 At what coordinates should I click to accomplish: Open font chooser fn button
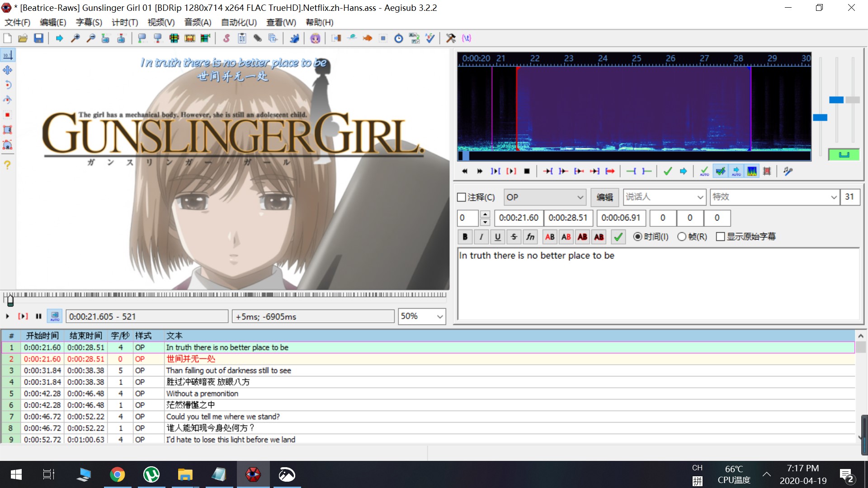coord(530,237)
